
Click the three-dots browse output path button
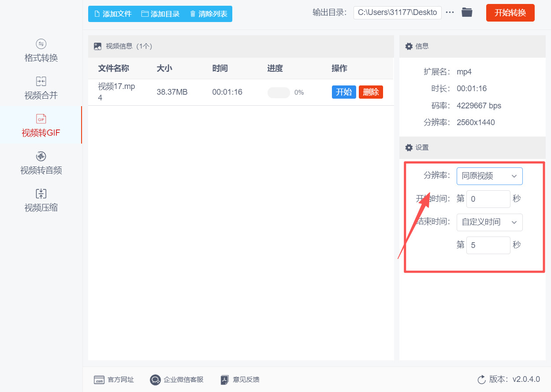tap(450, 13)
